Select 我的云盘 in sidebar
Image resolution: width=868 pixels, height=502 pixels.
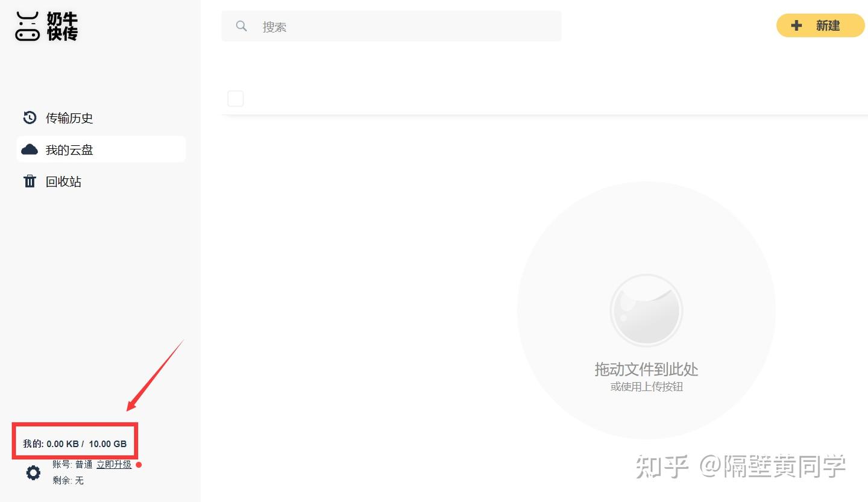101,149
